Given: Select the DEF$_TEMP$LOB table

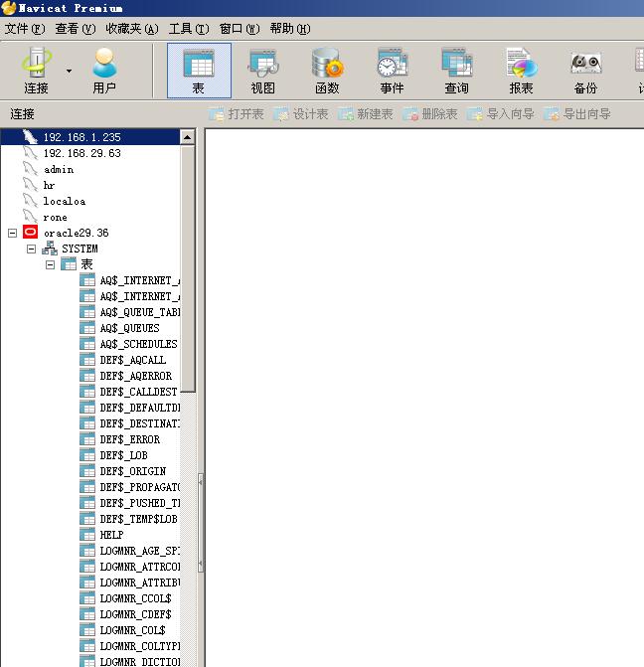Looking at the screenshot, I should coord(139,519).
